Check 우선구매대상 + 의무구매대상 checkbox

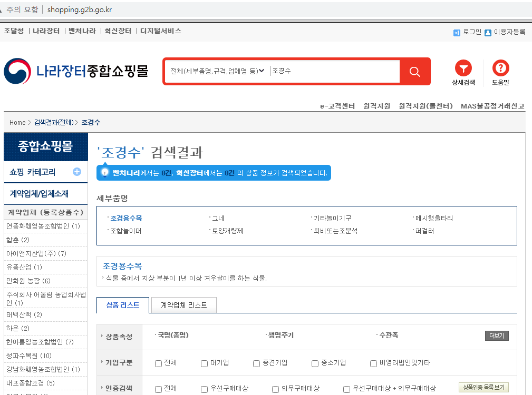346,389
